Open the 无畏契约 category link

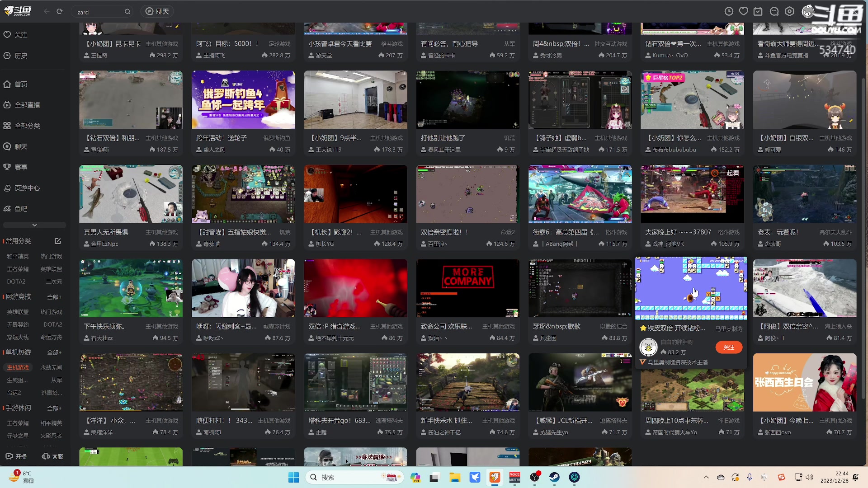[18, 324]
